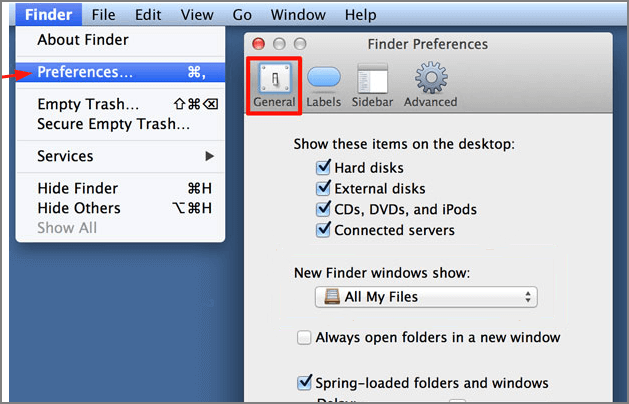Open the All My Files dropdown
Image resolution: width=629 pixels, height=404 pixels.
point(425,297)
